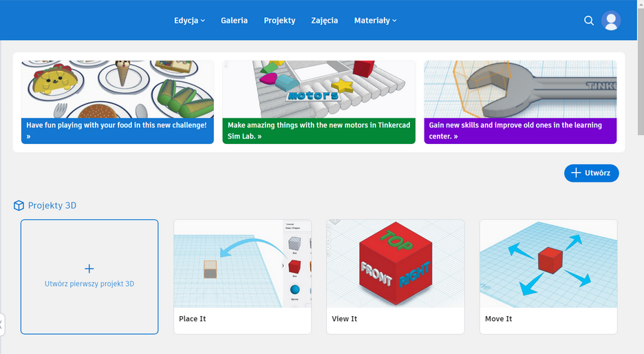This screenshot has height=354, width=644.
Task: Click the food plates banner image
Action: [118, 90]
